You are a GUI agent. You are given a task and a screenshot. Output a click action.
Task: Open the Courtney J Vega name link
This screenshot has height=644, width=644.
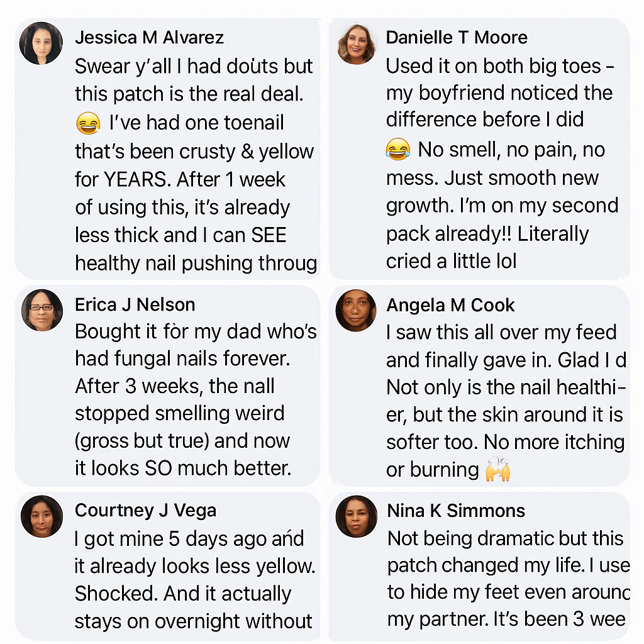point(145,510)
